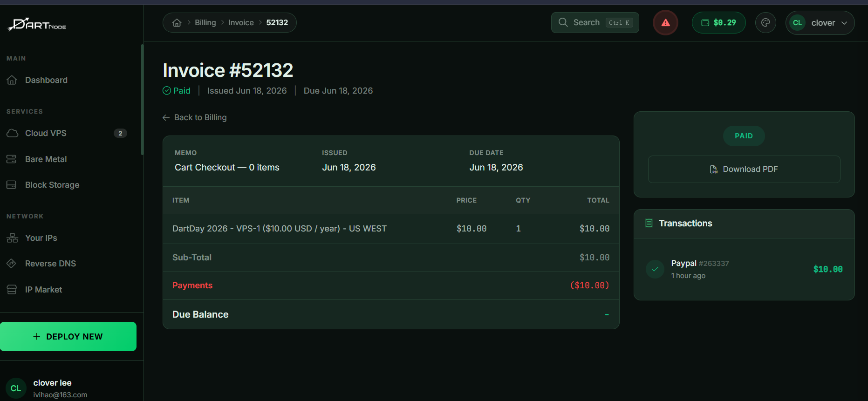868x401 pixels.
Task: Click the Dashboard house icon in sidebar
Action: coord(12,80)
